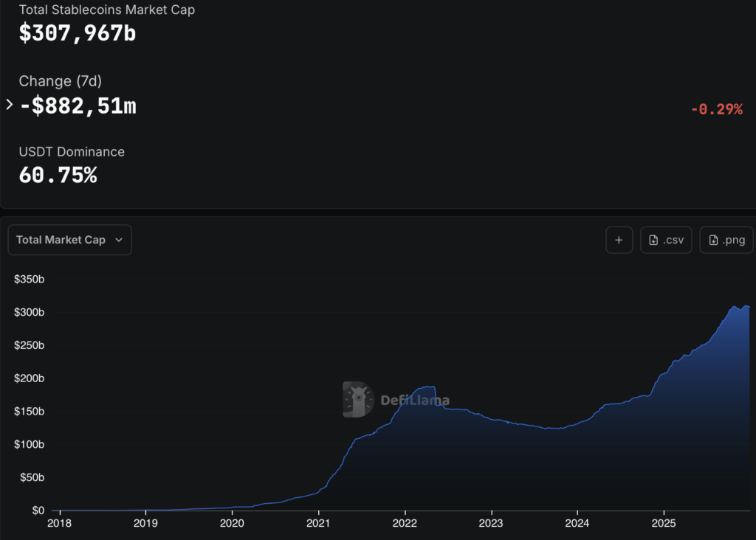Click the 2020 x-axis label

tap(232, 523)
